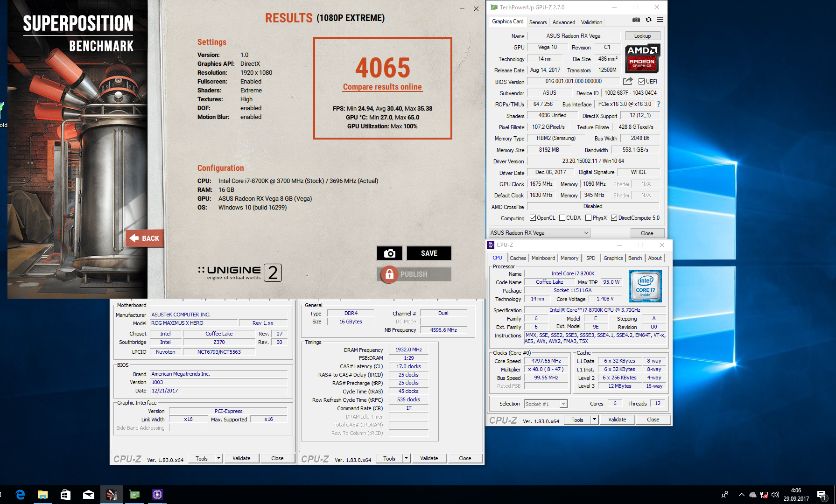
Task: Open the GPU-Z hamburger menu
Action: pyautogui.click(x=660, y=20)
